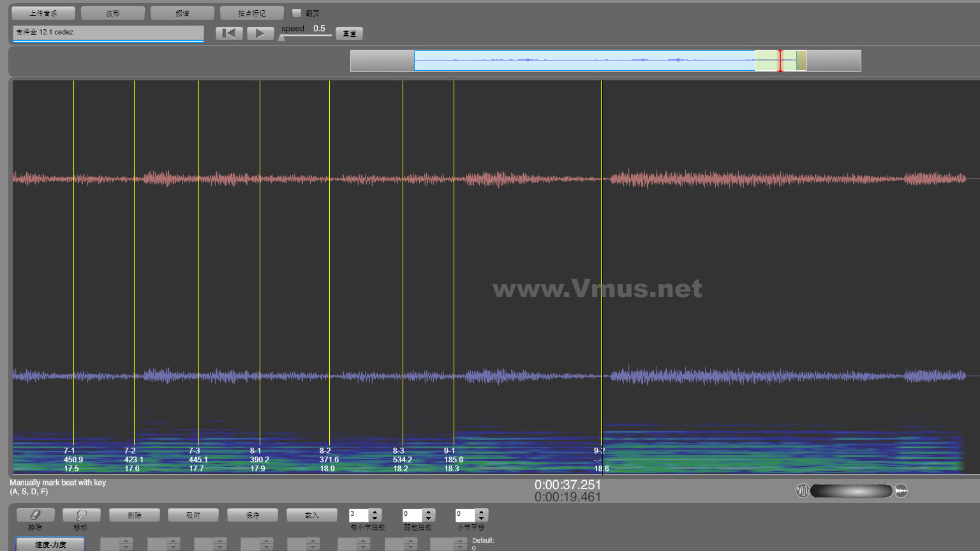Screen dimensions: 980x551
Task: Click the 上传音乐 upload music button
Action: coord(43,13)
